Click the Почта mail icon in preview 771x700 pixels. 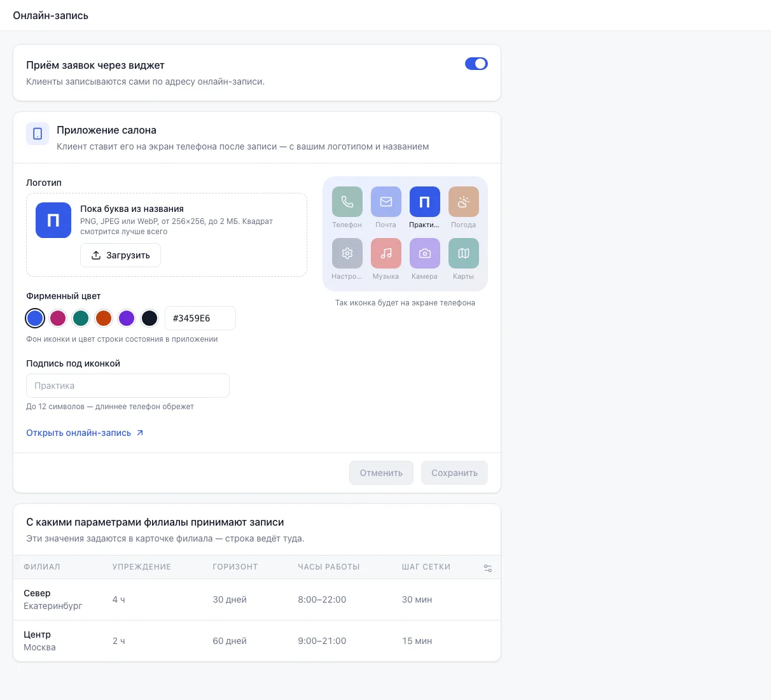[386, 202]
